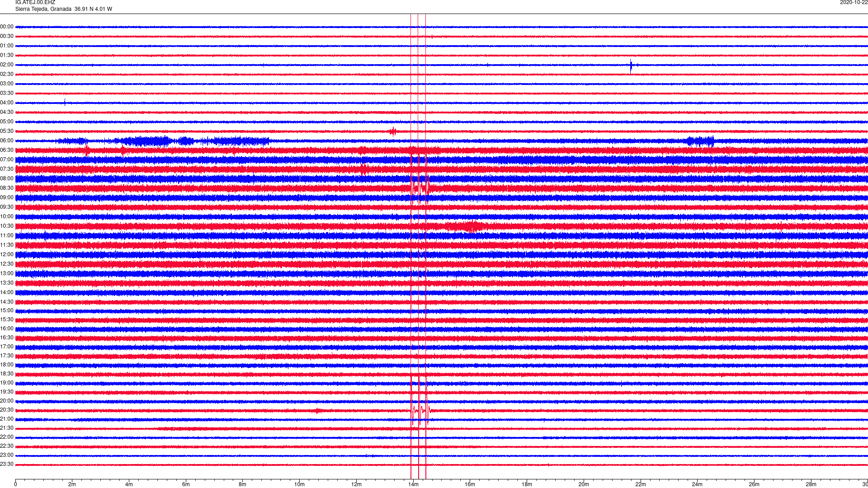Select the 05:00 time row label

coord(7,122)
